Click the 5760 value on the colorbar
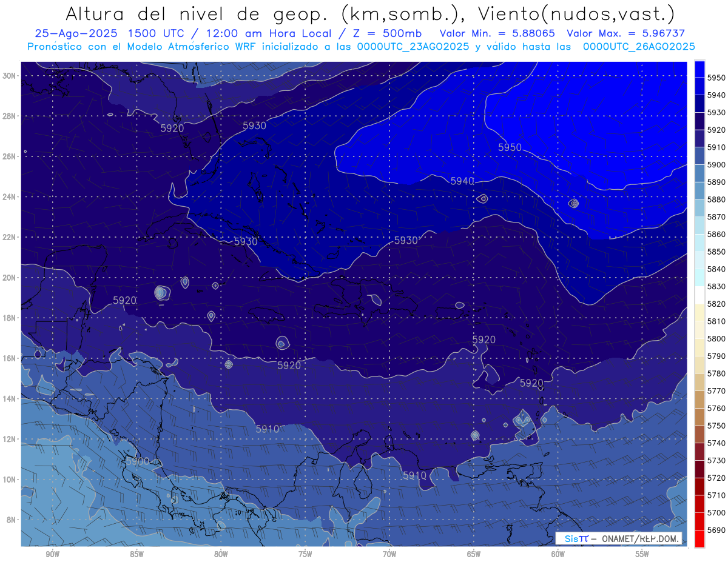The image size is (728, 562). click(x=716, y=408)
